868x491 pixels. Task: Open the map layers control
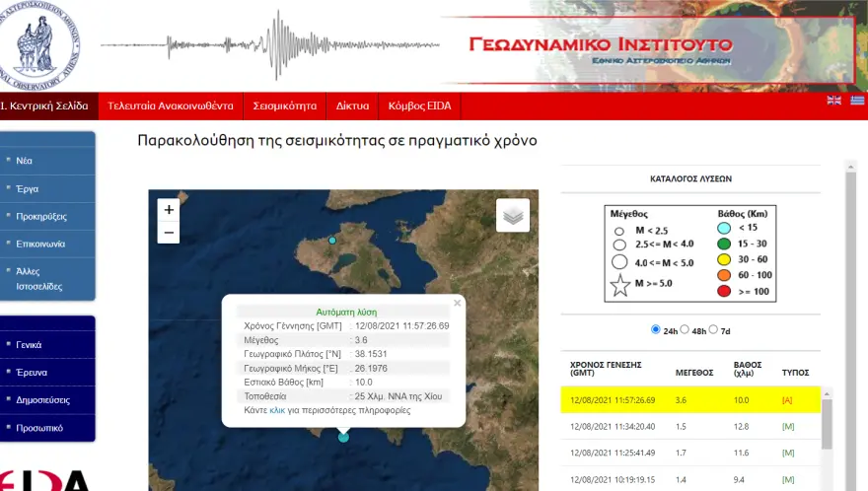pos(512,215)
